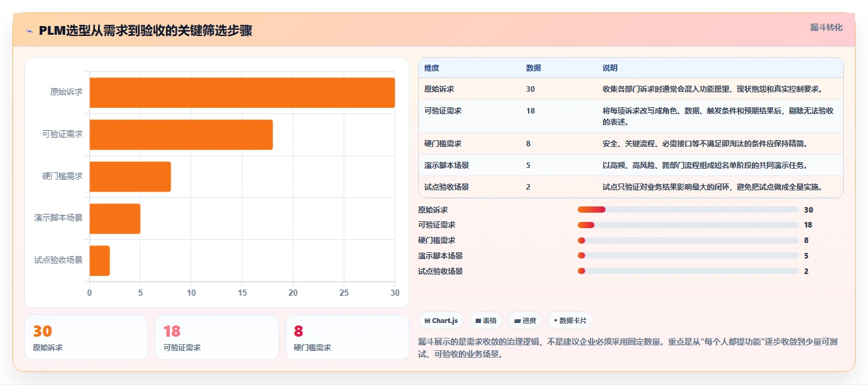Click the 演示脚本场景 chart y-axis label
The image size is (868, 385).
coord(59,218)
